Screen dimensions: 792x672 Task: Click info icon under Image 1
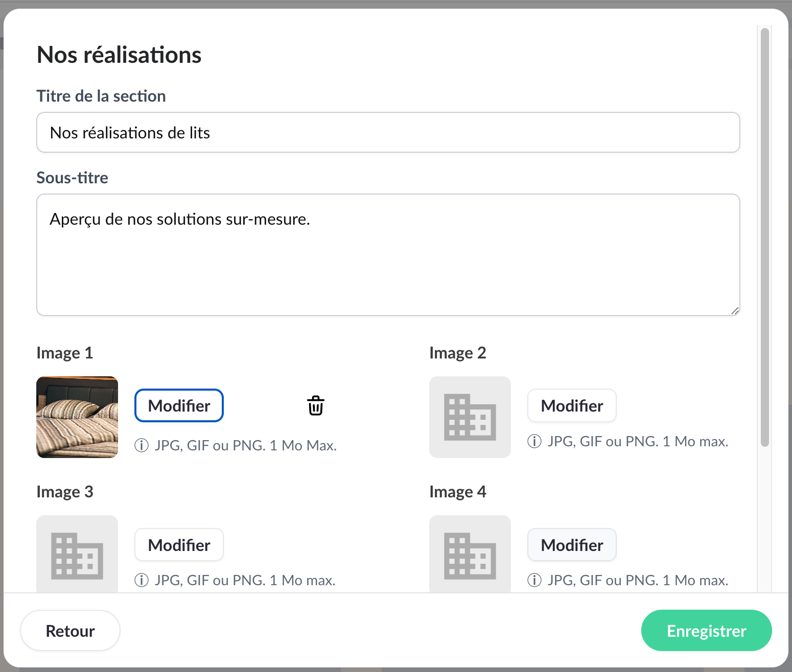pos(142,446)
